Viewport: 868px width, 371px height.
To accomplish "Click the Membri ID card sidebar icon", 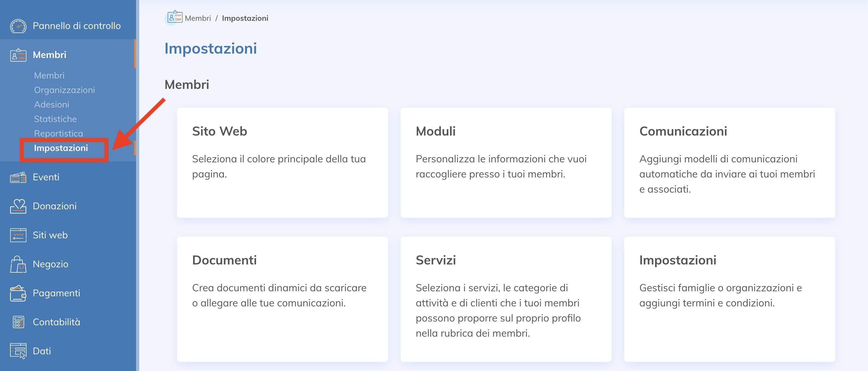I will (x=18, y=55).
